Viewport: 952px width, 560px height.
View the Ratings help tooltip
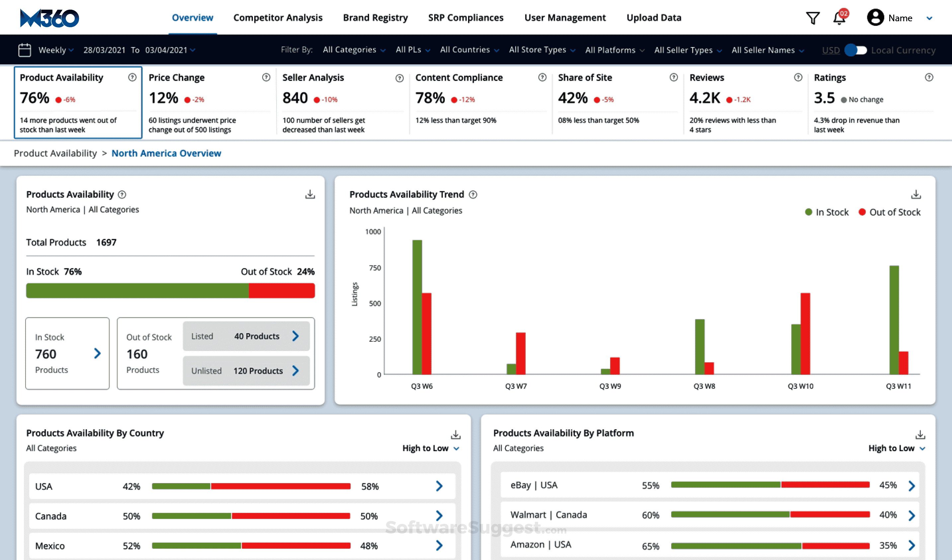click(x=930, y=77)
